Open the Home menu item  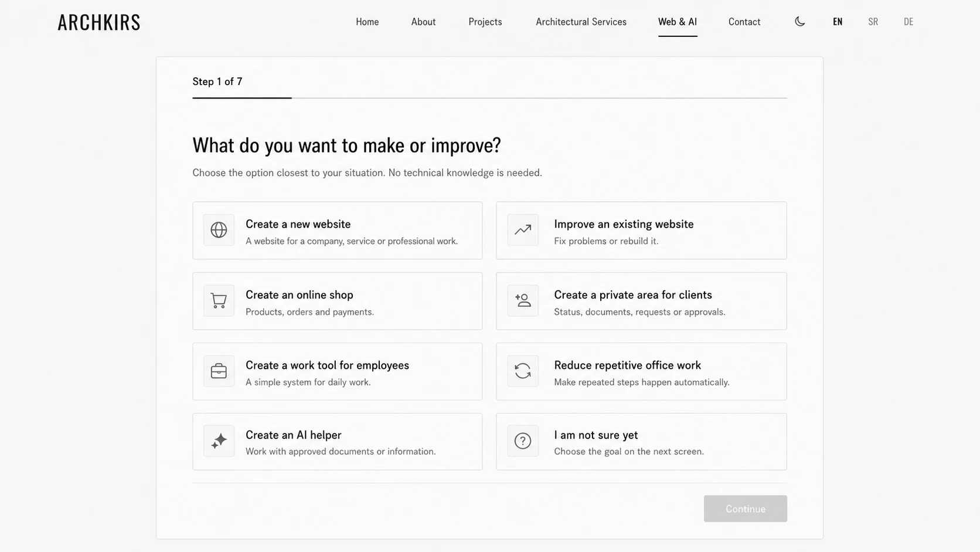point(367,22)
